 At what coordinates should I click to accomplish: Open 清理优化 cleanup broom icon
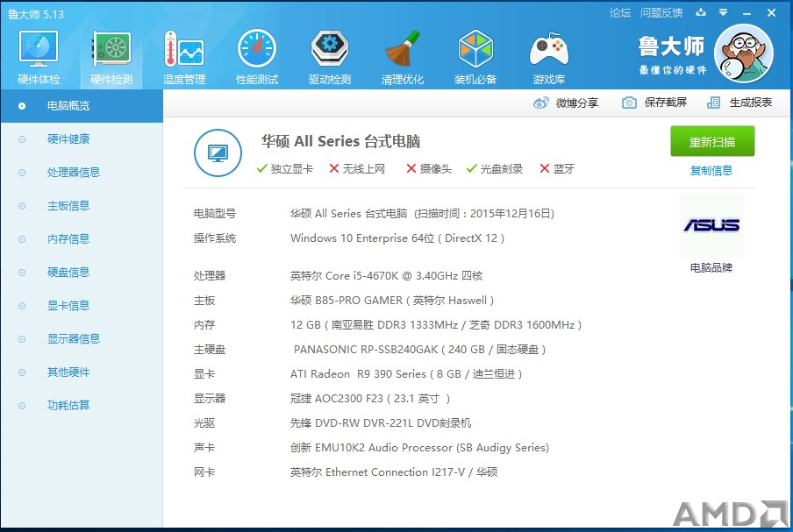[403, 48]
